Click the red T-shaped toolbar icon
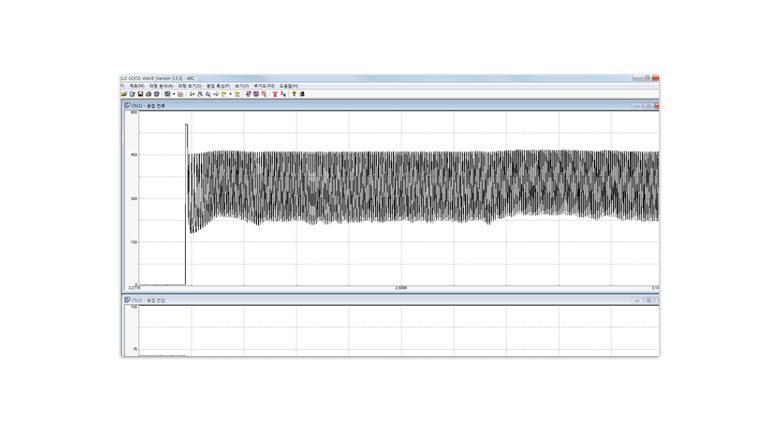The height and width of the screenshot is (430, 780). coord(275,94)
